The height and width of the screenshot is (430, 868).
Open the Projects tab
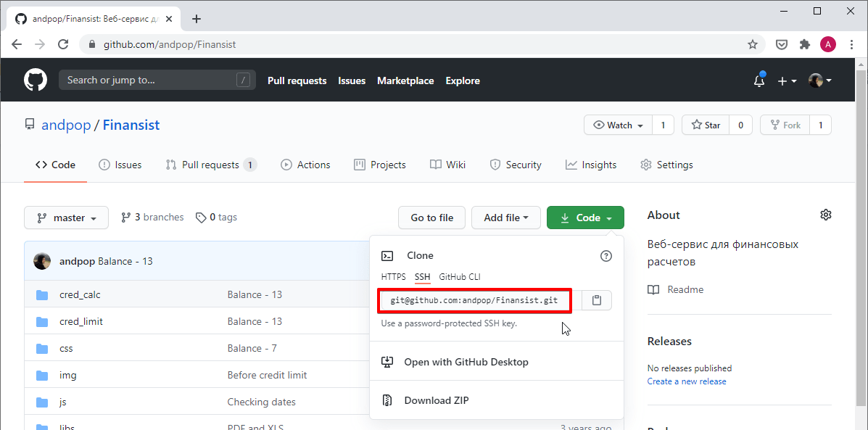tap(380, 165)
